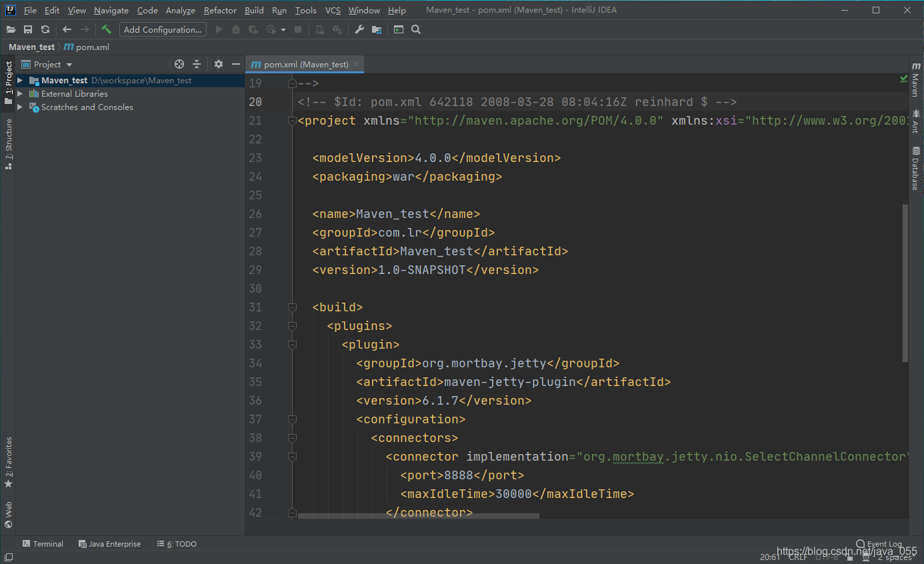Click the locate target icon in Project panel

(179, 64)
